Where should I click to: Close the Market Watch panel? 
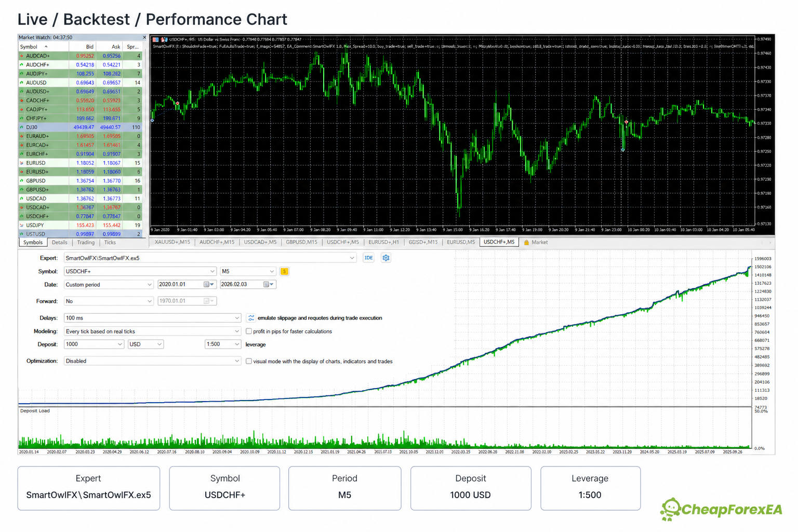[x=144, y=37]
